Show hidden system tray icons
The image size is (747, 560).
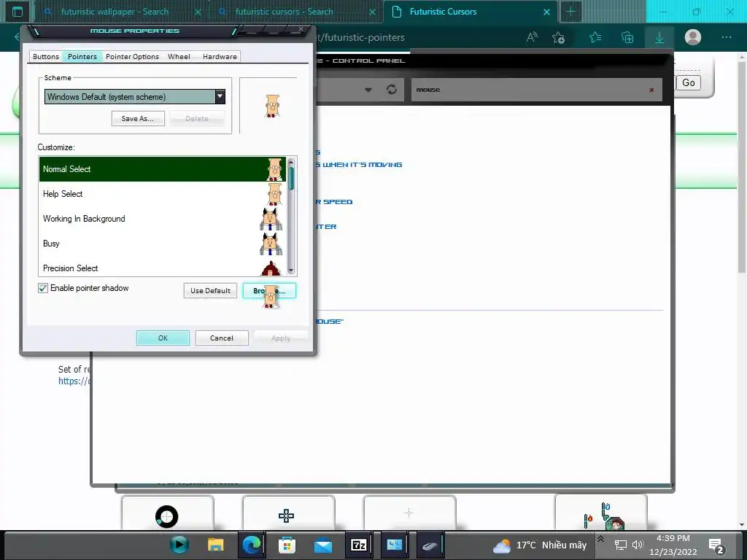[601, 539]
